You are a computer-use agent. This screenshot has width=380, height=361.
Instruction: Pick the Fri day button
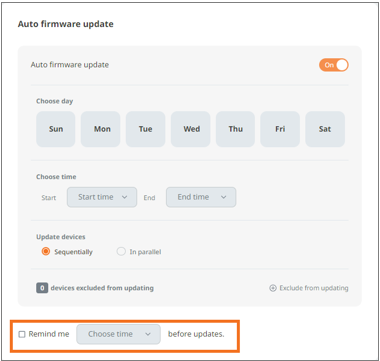point(280,129)
